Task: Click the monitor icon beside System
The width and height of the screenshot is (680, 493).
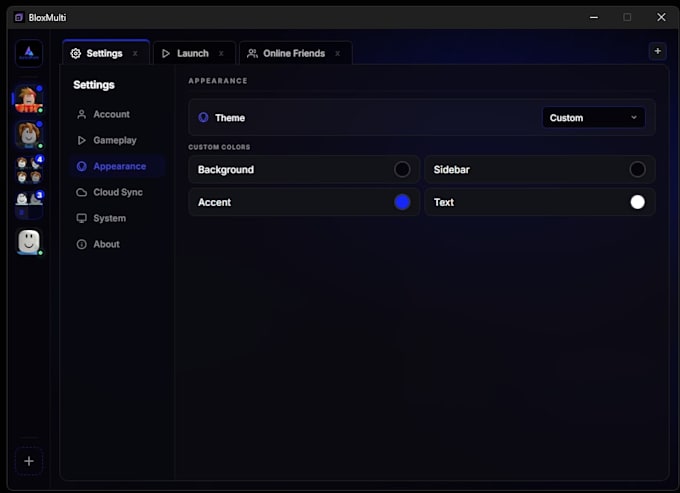Action: click(82, 218)
